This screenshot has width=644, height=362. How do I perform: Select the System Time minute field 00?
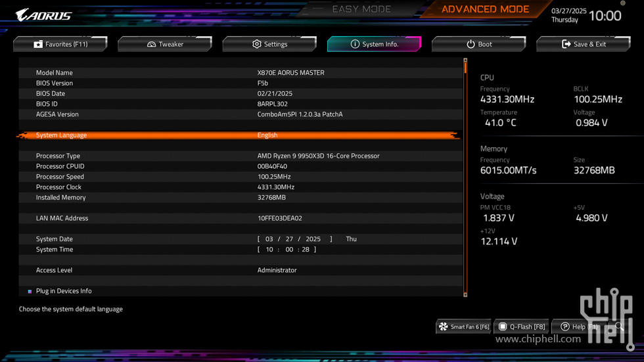coord(289,250)
